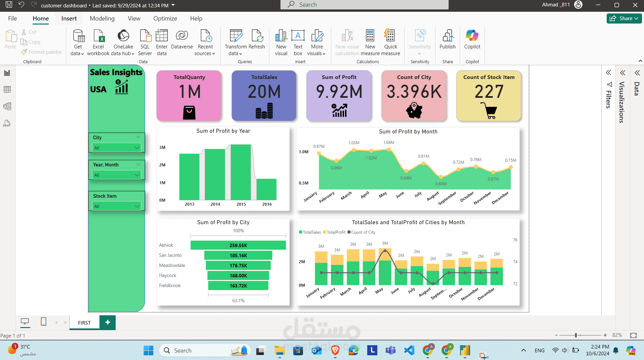Open the Help tab
Image resolution: width=644 pixels, height=360 pixels.
196,18
